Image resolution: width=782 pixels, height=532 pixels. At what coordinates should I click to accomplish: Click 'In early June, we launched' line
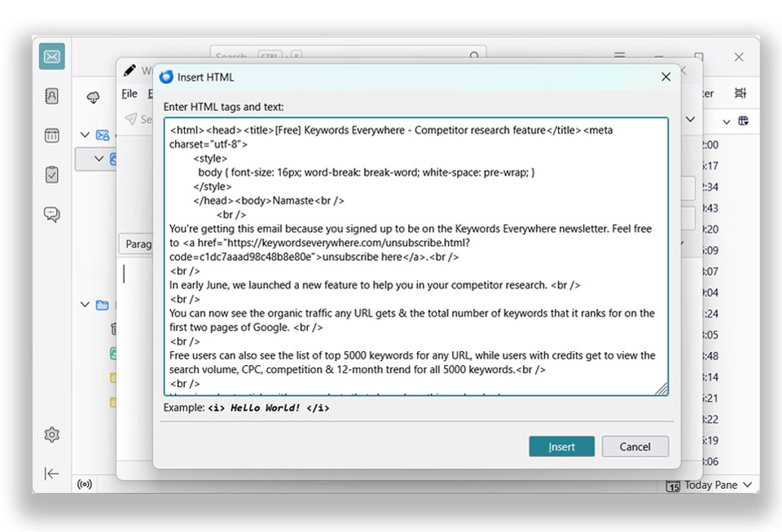pyautogui.click(x=375, y=285)
